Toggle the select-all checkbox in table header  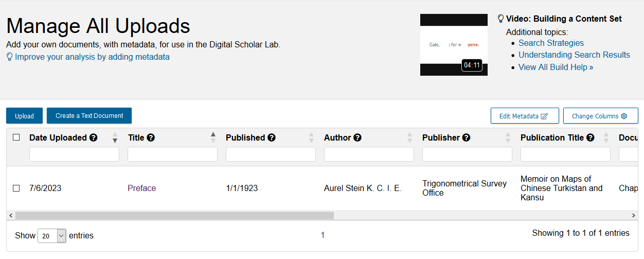point(16,137)
